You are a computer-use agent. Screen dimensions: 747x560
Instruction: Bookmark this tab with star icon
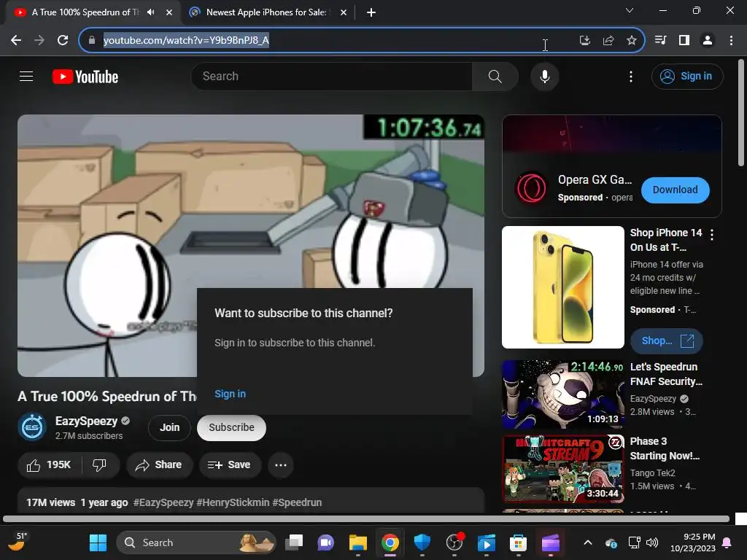point(631,41)
